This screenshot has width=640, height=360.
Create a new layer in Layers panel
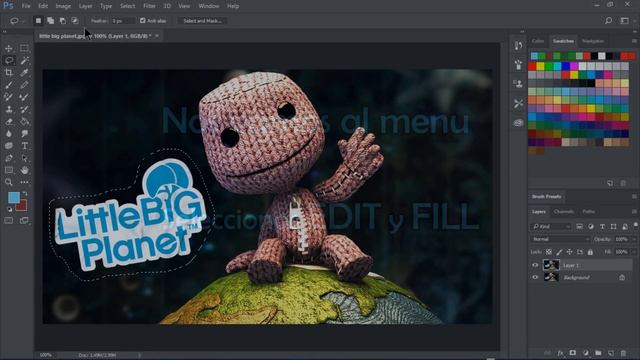click(x=611, y=353)
